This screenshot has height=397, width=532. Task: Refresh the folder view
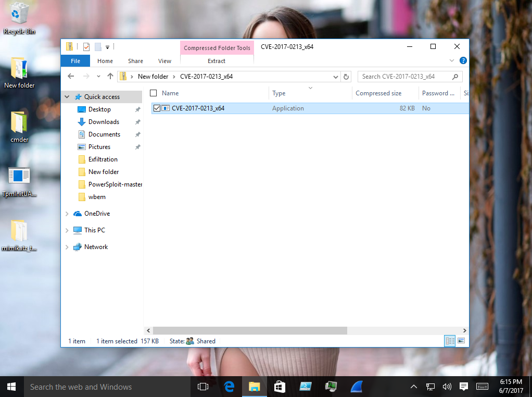[x=346, y=77]
